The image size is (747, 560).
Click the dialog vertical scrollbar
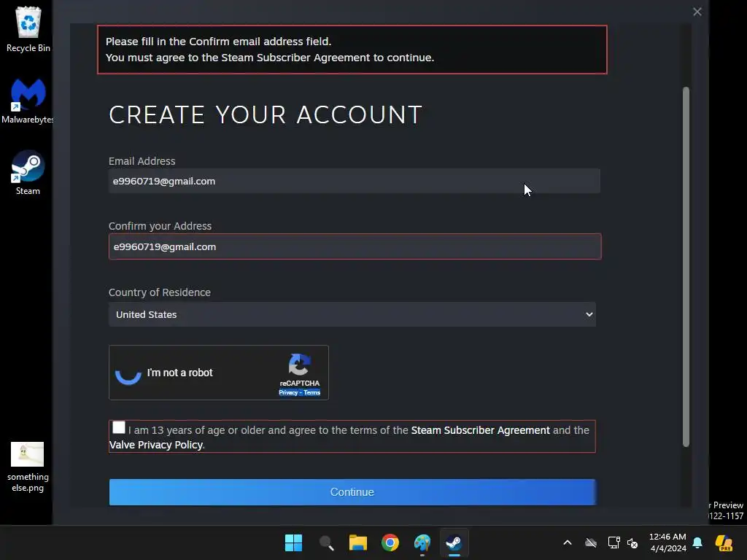(686, 267)
